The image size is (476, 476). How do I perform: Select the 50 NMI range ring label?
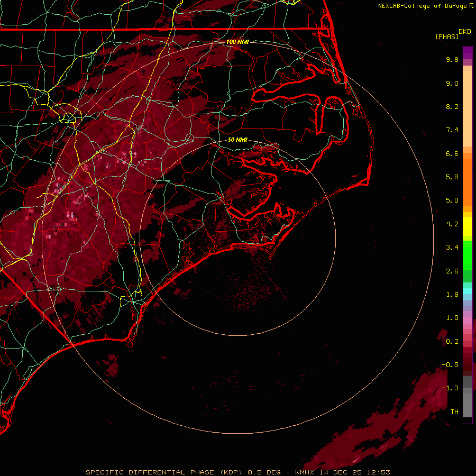click(x=237, y=140)
